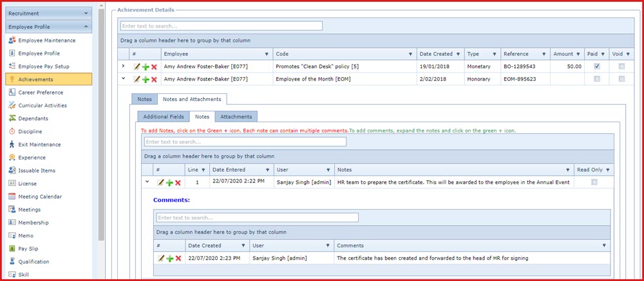Open the Date Created column filter in the achievements grid
The width and height of the screenshot is (644, 281).
coord(459,54)
